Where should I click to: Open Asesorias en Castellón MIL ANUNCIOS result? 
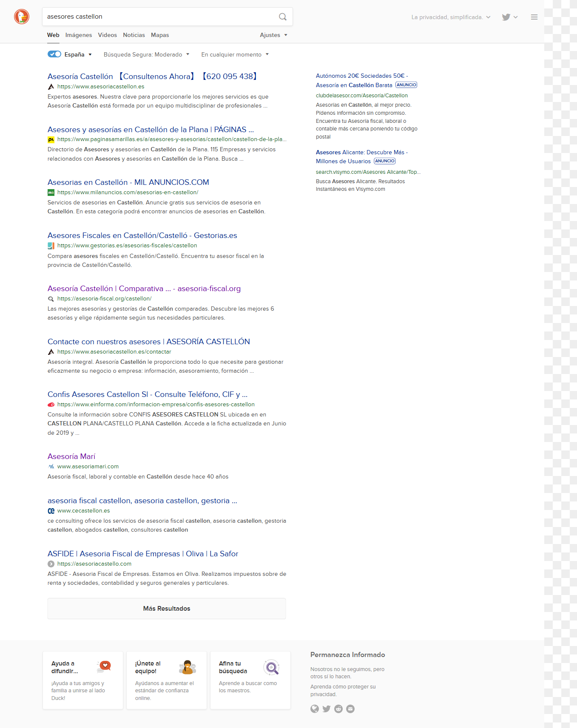pos(128,182)
